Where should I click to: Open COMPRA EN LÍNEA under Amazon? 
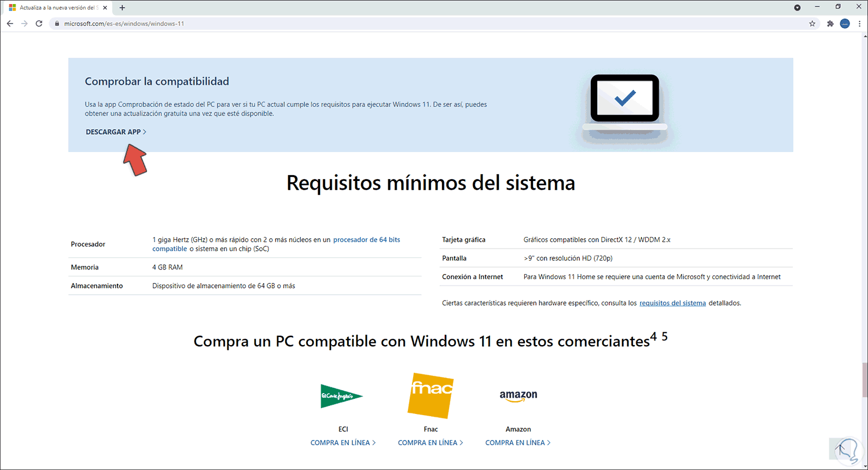(518, 443)
